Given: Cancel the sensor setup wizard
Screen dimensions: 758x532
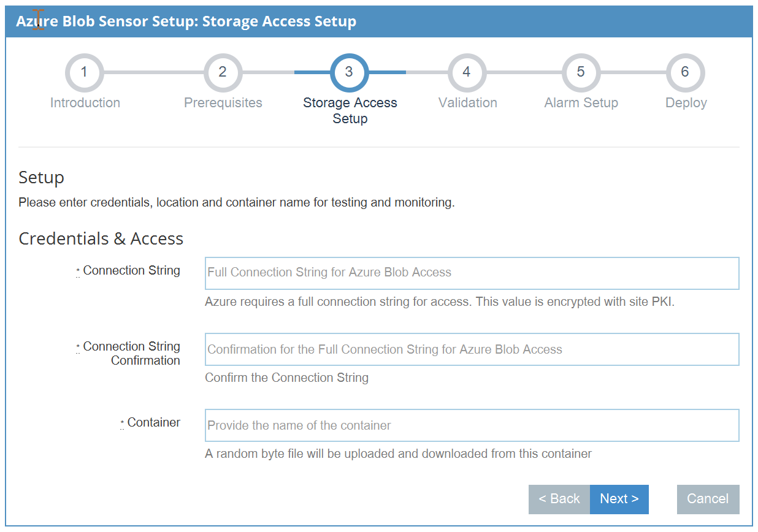Looking at the screenshot, I should point(708,499).
